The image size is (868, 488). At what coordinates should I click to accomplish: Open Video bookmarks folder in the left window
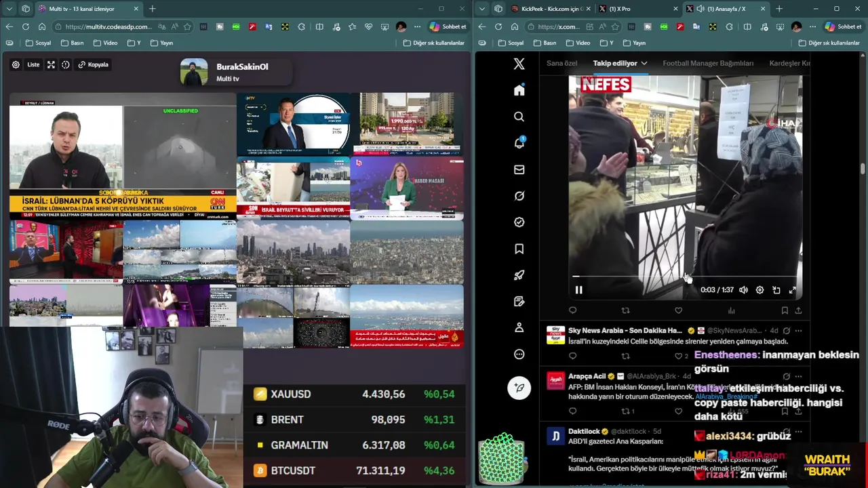(x=106, y=43)
